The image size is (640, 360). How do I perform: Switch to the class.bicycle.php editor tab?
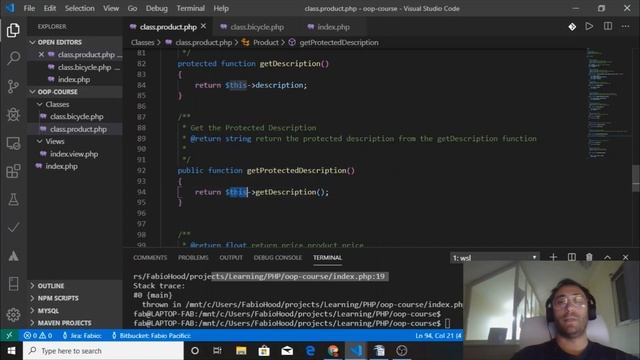pos(257,27)
